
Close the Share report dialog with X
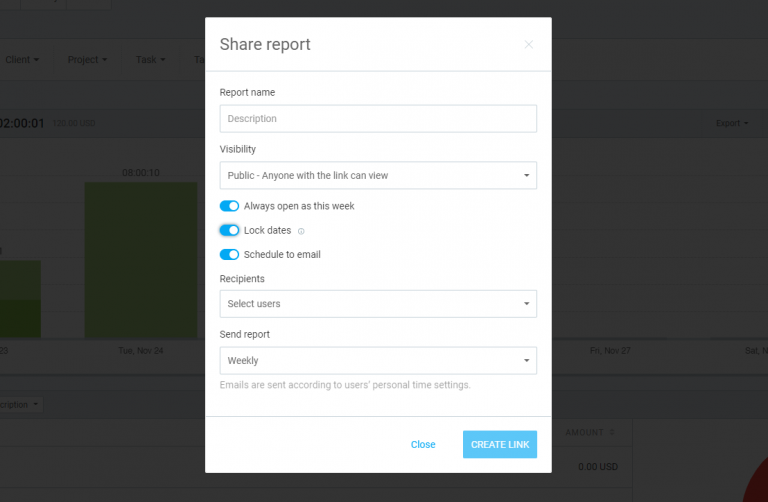click(528, 44)
